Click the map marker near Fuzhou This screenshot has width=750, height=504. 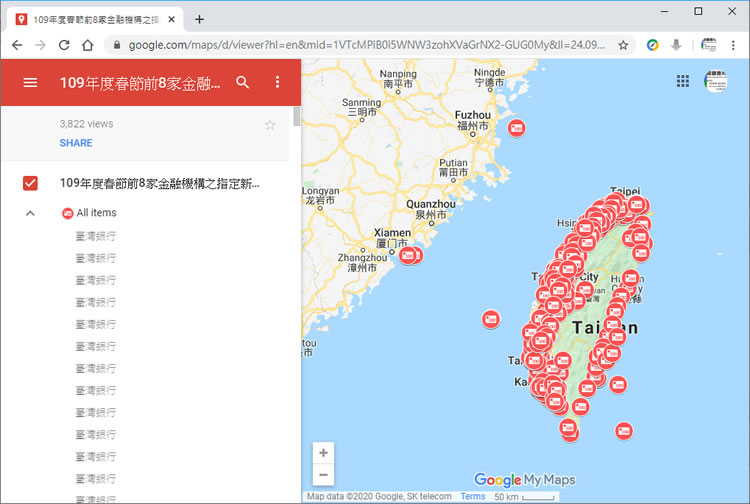(x=516, y=129)
